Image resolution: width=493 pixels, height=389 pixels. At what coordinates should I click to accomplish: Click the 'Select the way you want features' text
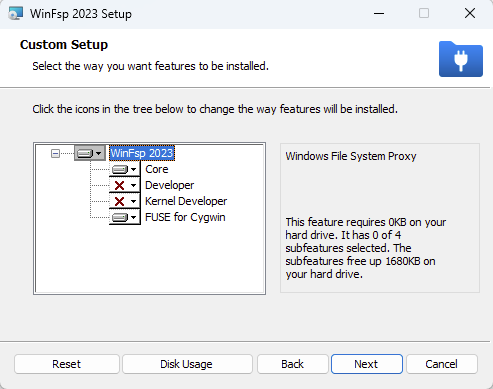point(150,66)
